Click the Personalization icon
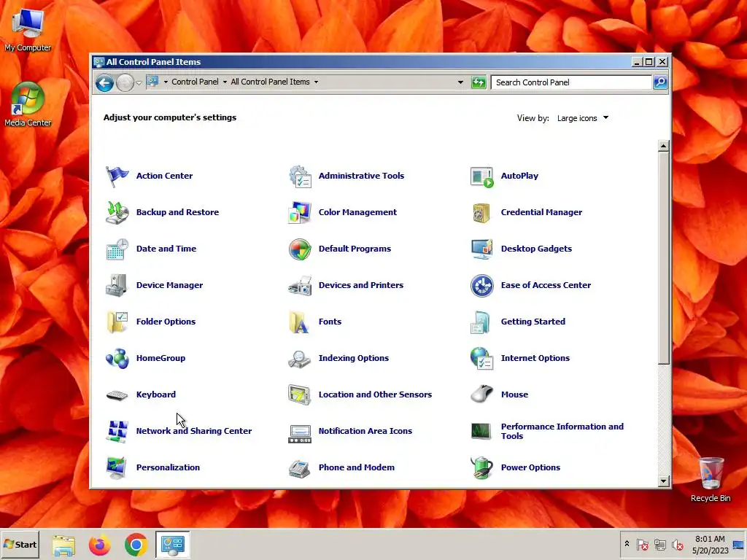747x560 pixels. click(x=117, y=467)
